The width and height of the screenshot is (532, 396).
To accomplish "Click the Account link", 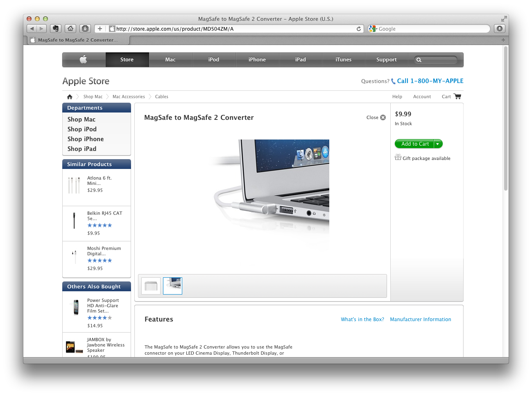I will point(422,97).
